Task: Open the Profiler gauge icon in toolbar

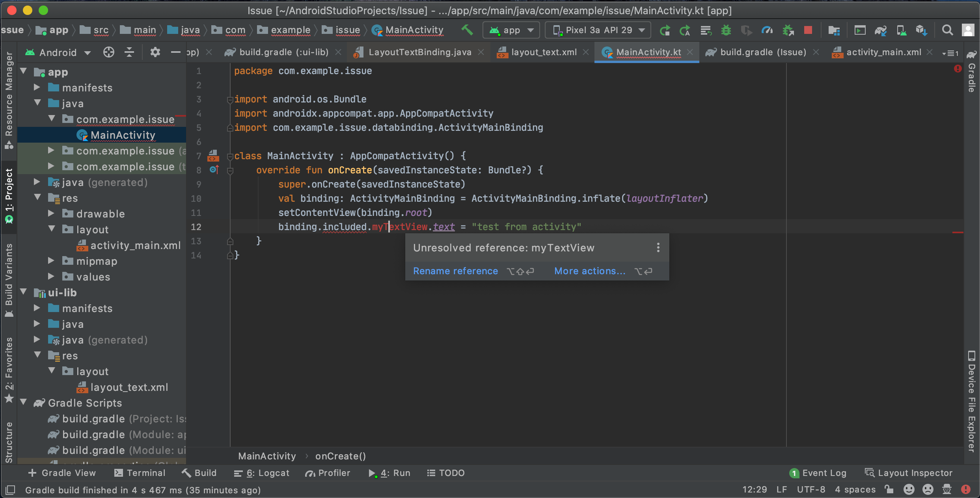Action: coord(767,30)
